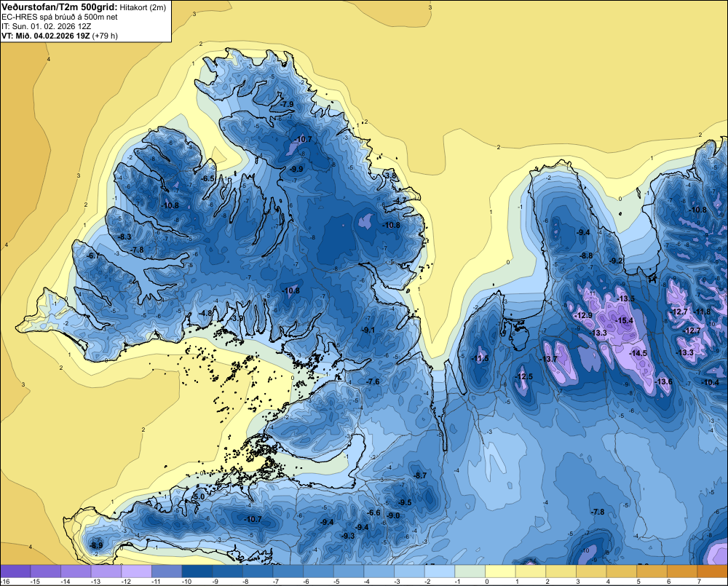The image size is (728, 586).
Task: Click the -9.5 temperature value
Action: 405,502
